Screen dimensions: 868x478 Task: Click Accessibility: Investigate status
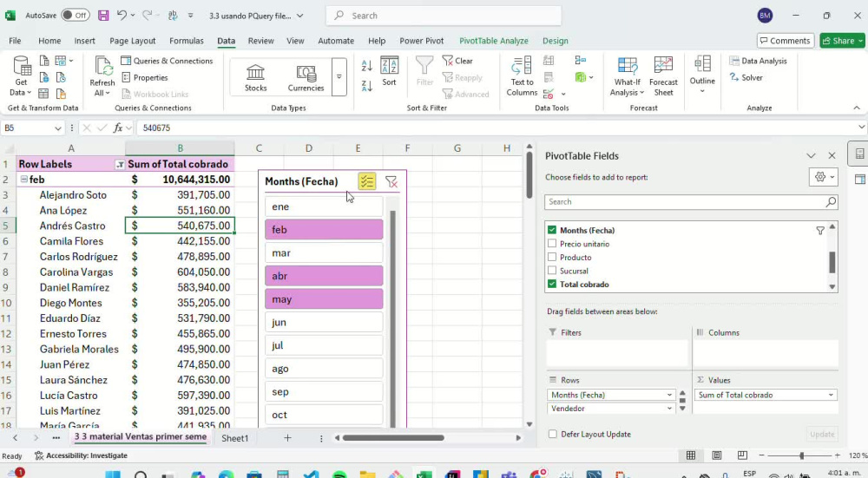pyautogui.click(x=81, y=455)
